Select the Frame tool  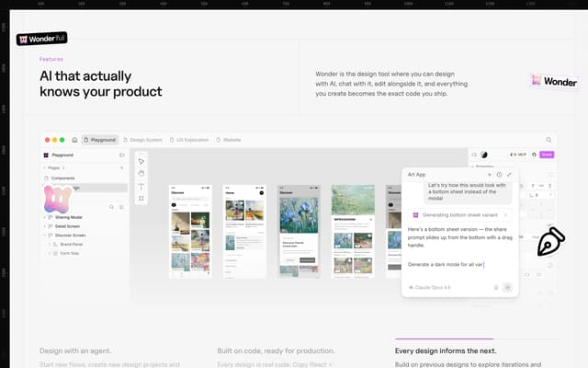pos(141,199)
